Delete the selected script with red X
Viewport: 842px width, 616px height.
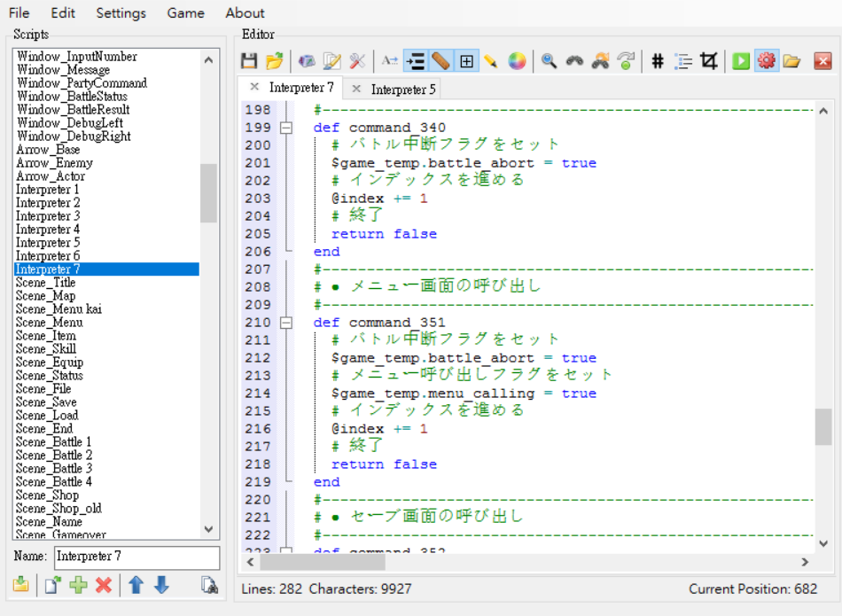pyautogui.click(x=104, y=585)
